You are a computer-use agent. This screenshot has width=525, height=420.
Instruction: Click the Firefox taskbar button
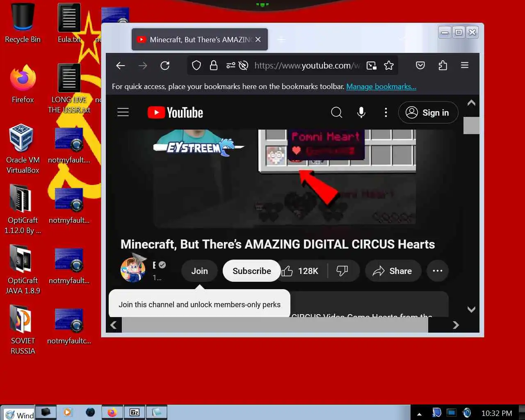coord(112,412)
